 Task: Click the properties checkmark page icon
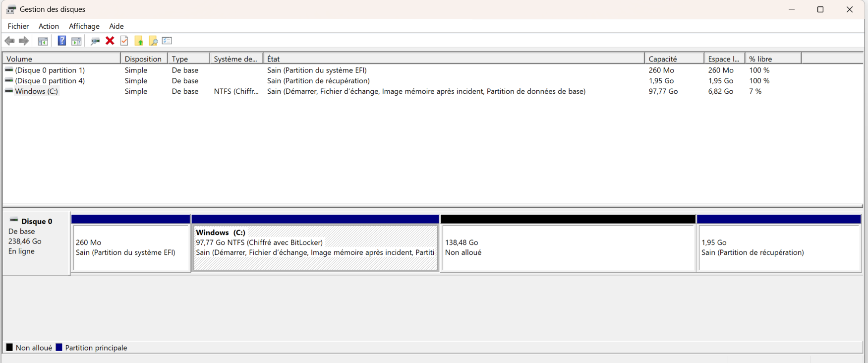[124, 41]
